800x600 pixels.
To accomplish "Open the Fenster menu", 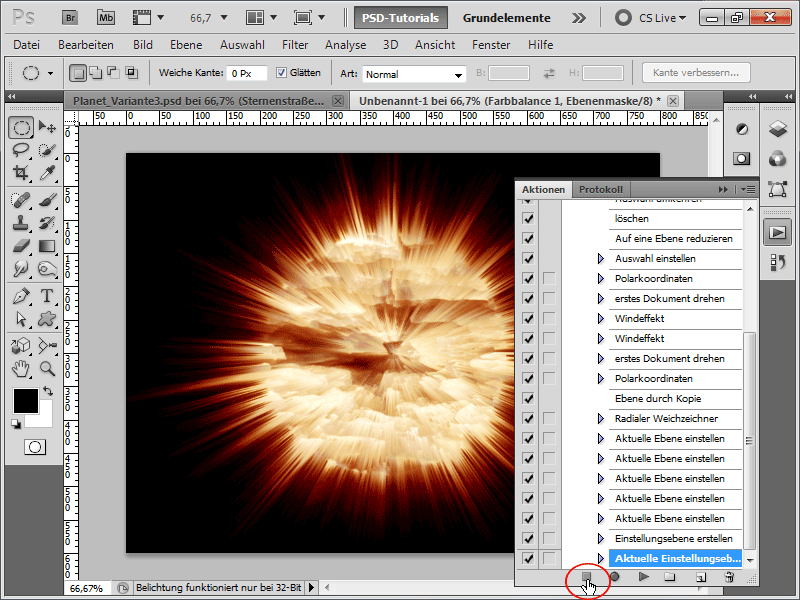I will click(491, 45).
